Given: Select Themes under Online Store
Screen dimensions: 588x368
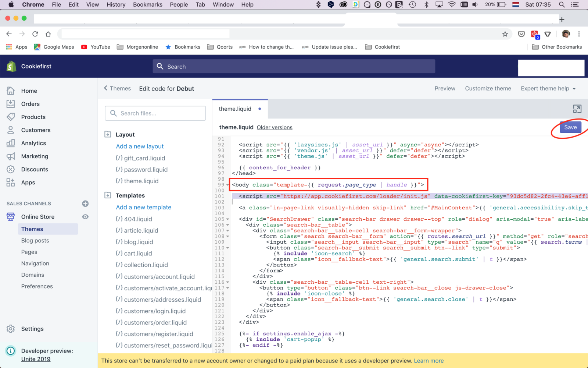Looking at the screenshot, I should (x=48, y=229).
